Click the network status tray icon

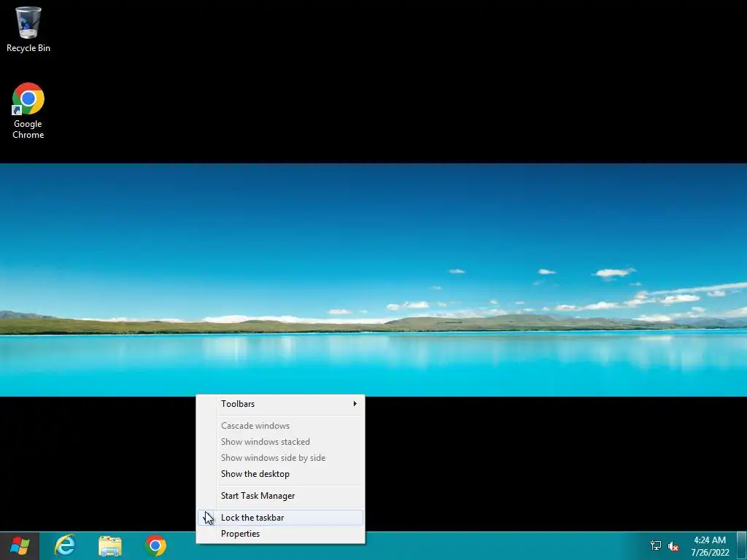656,545
